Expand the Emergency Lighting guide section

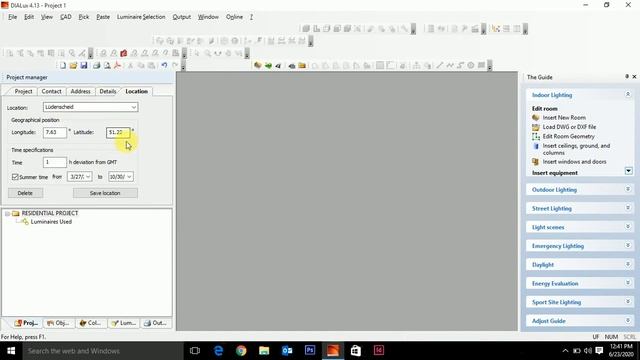pos(628,245)
